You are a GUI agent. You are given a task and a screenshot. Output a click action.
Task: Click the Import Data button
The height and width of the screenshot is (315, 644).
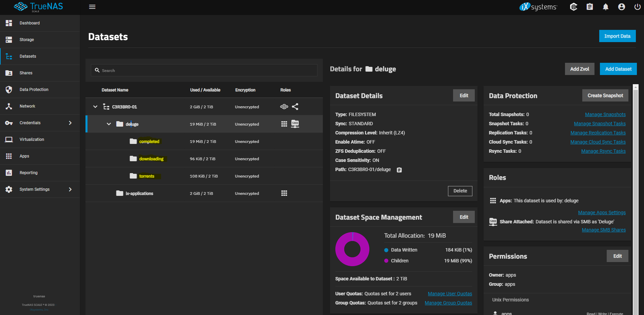tap(617, 36)
